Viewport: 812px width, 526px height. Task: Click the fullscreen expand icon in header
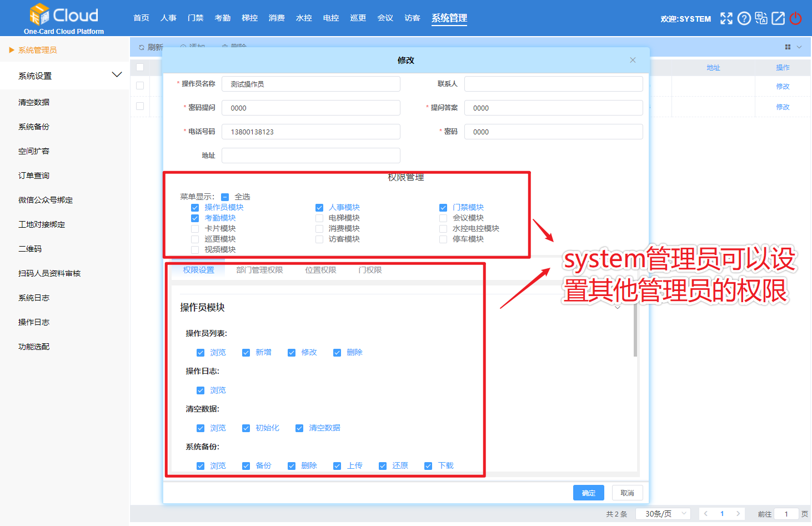[726, 18]
